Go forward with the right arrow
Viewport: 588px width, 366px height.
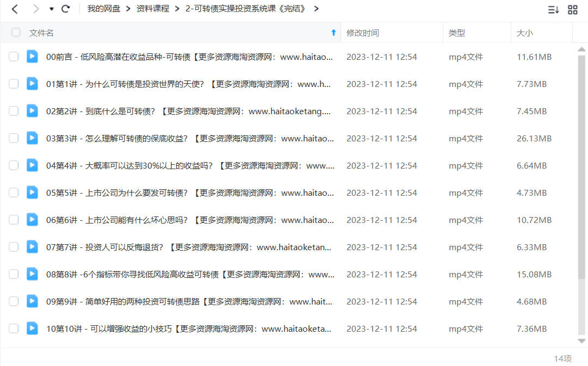(x=35, y=9)
